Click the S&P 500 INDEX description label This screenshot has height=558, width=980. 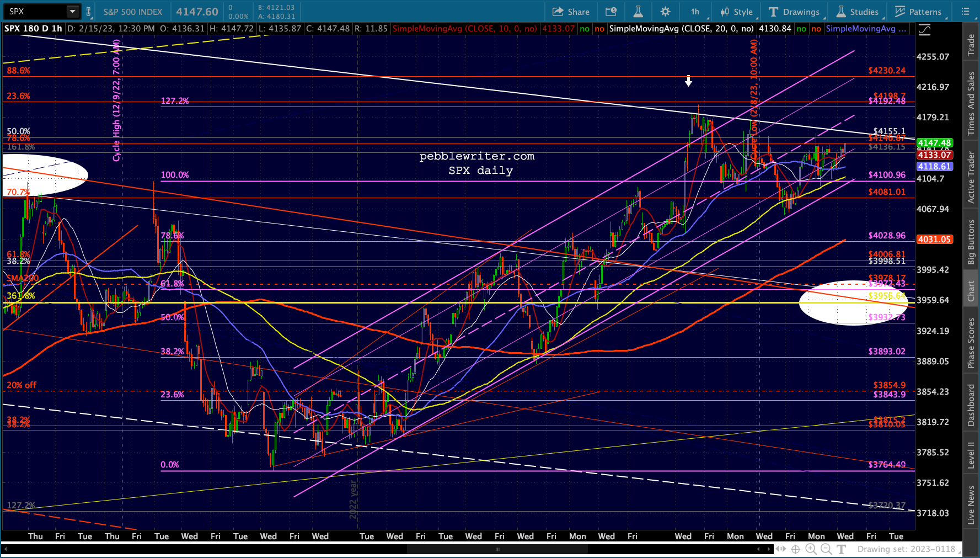[x=133, y=12]
